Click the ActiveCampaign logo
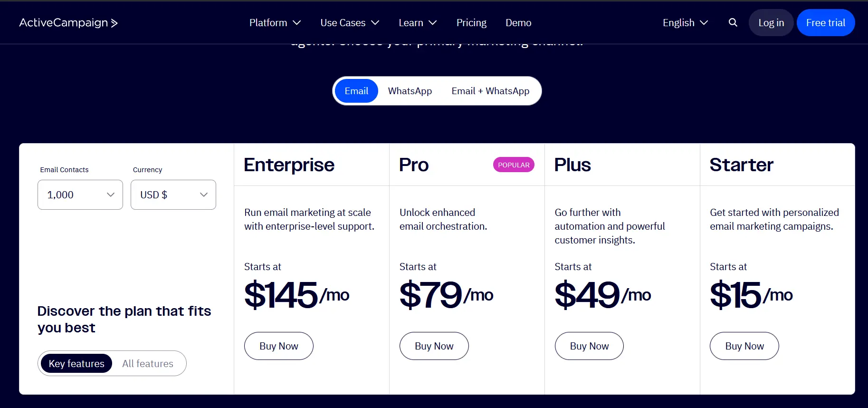The height and width of the screenshot is (408, 868). point(68,23)
